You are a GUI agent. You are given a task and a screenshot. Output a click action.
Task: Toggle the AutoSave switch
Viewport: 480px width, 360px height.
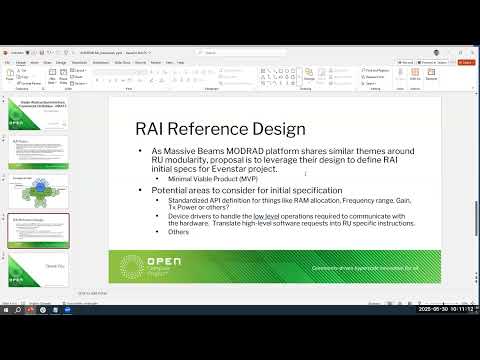(x=28, y=53)
